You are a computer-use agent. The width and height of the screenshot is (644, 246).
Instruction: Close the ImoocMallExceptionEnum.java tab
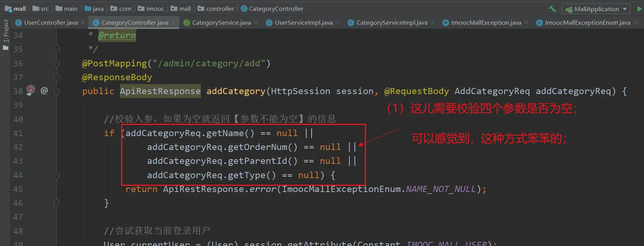click(636, 23)
